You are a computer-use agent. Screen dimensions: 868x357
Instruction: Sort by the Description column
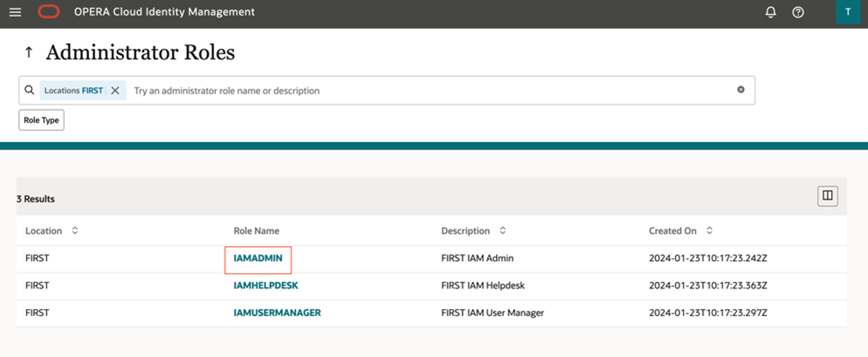click(503, 230)
